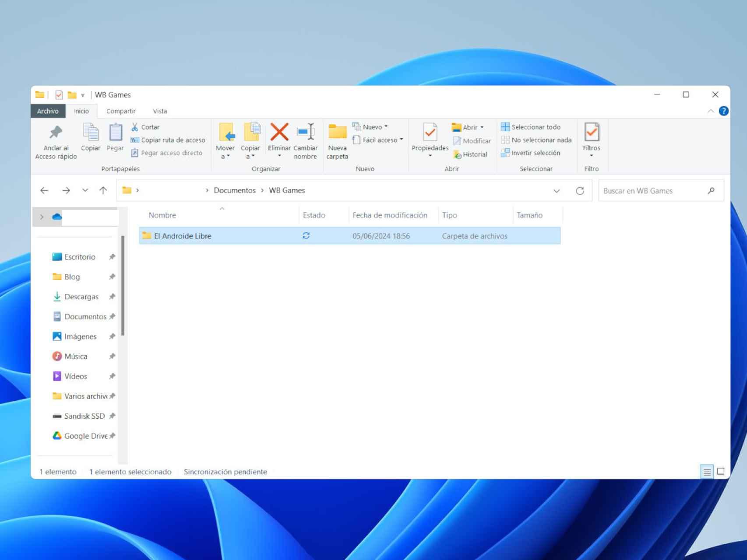Open recent locations dropdown arrow

click(x=85, y=190)
